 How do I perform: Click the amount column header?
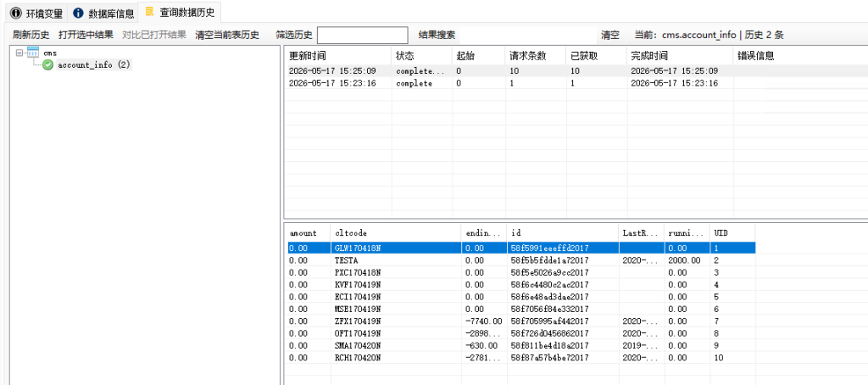308,232
